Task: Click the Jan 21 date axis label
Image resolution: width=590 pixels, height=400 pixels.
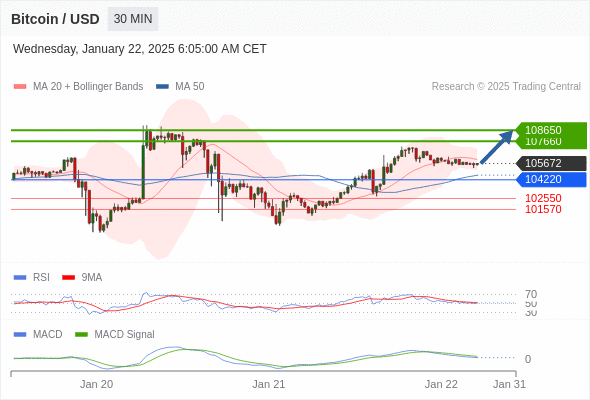Action: pyautogui.click(x=269, y=384)
